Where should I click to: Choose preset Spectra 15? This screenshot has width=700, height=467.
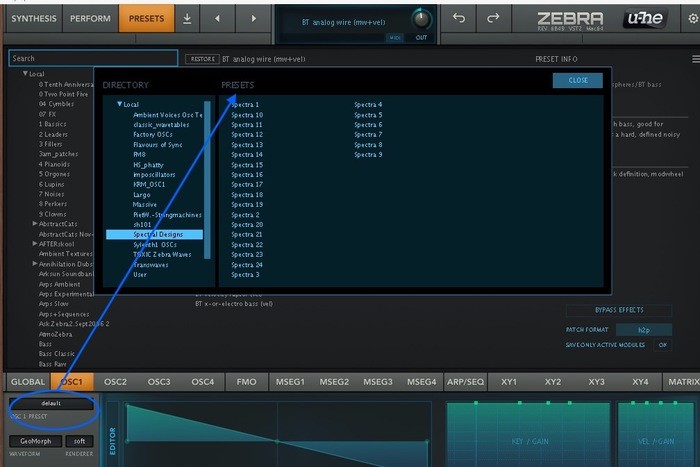247,165
